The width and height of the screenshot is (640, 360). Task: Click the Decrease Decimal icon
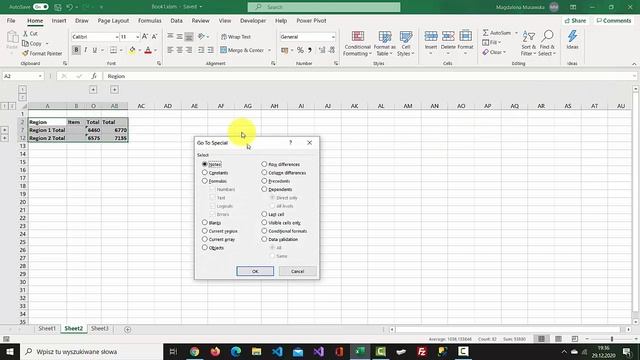[x=332, y=50]
